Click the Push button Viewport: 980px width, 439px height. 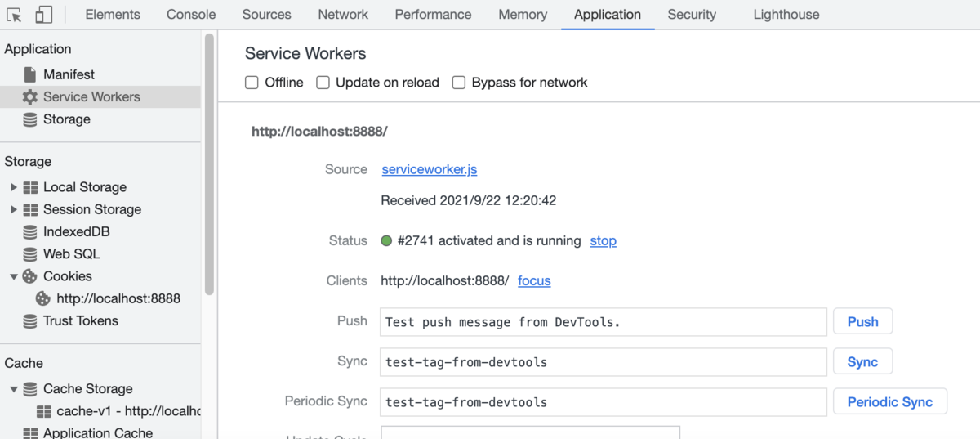tap(862, 321)
